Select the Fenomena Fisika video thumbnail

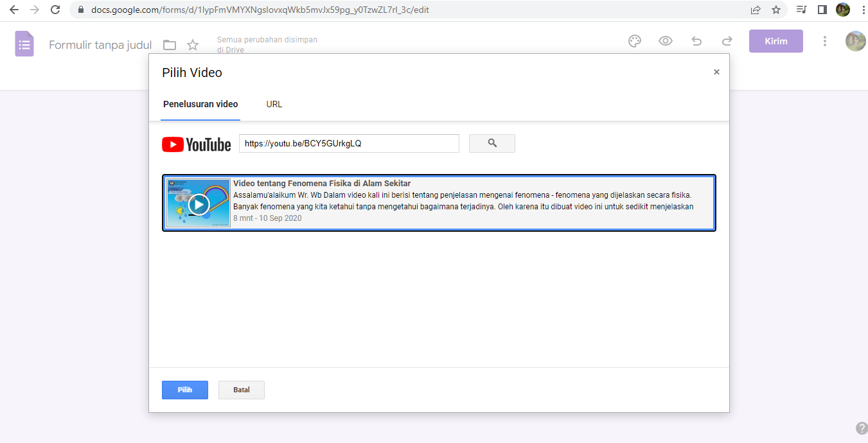tap(199, 203)
